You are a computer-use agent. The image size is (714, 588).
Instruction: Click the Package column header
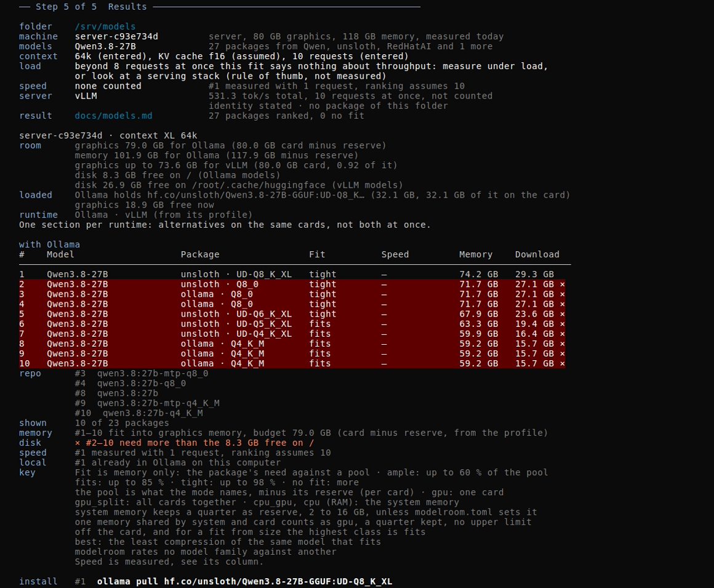click(200, 255)
